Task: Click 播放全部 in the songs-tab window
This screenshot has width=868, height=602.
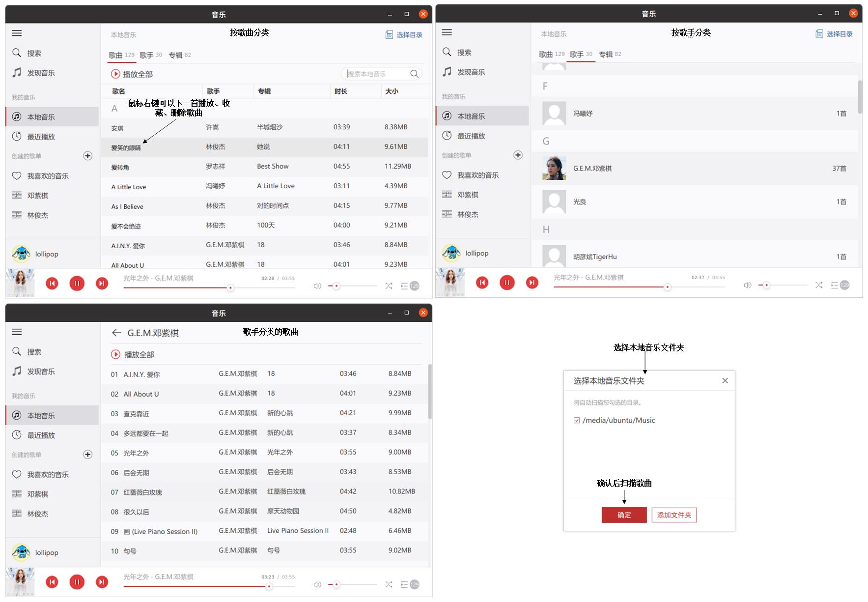Action: (132, 74)
